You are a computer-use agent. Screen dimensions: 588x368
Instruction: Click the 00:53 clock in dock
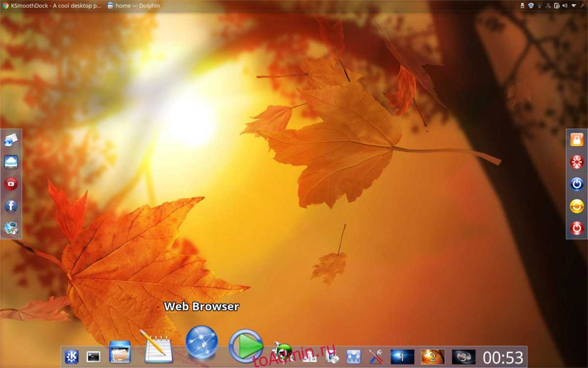pos(503,357)
